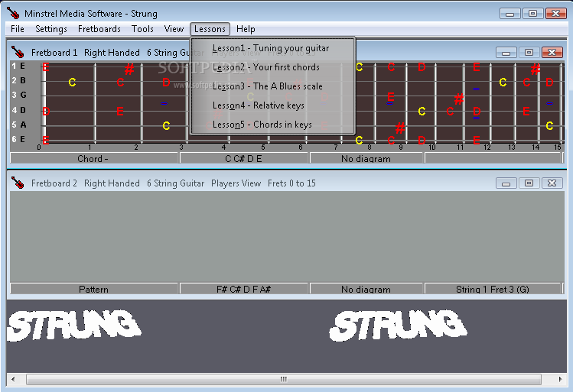Click the guitar icon of Fretboard 2 window
Image resolution: width=573 pixels, height=392 pixels.
tap(17, 183)
